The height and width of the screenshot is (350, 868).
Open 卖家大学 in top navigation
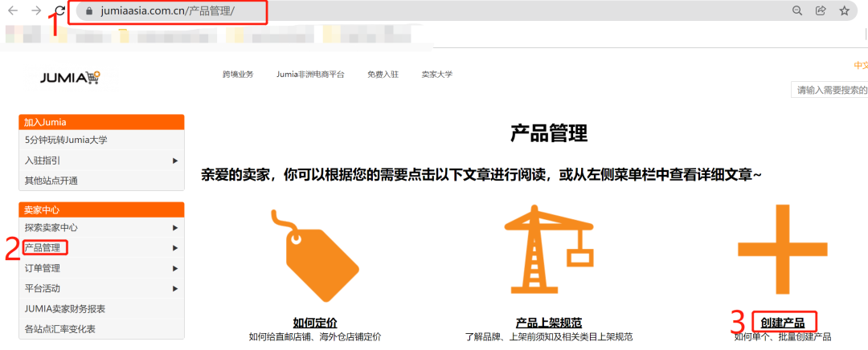pyautogui.click(x=436, y=74)
